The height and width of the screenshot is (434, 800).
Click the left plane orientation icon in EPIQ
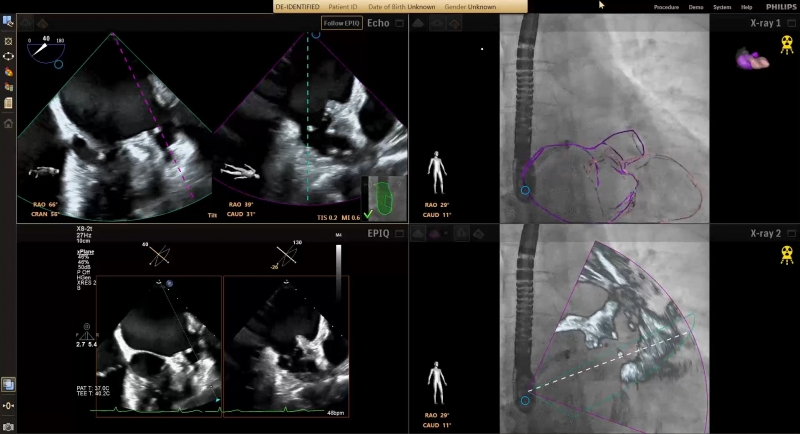coord(159,254)
